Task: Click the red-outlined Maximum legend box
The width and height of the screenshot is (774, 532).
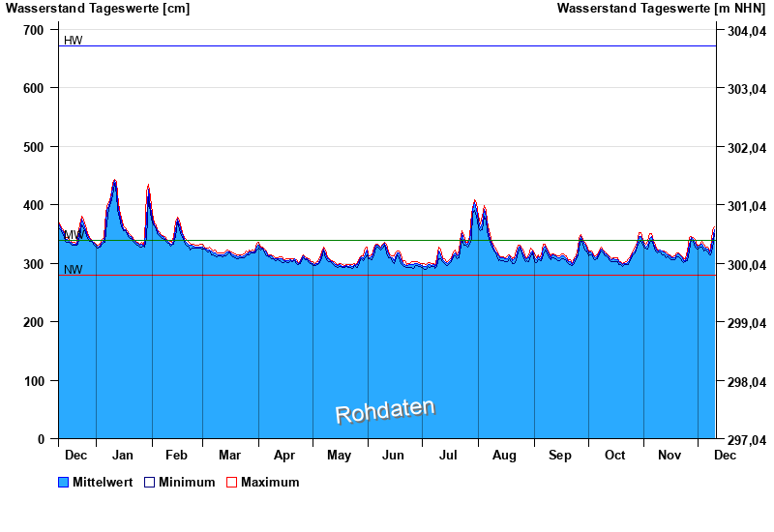Action: [x=231, y=482]
